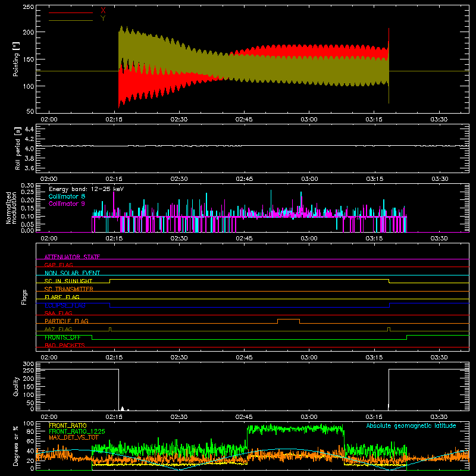Select the AAZ_FLAG label
This screenshot has width=476, height=476.
tap(58, 329)
